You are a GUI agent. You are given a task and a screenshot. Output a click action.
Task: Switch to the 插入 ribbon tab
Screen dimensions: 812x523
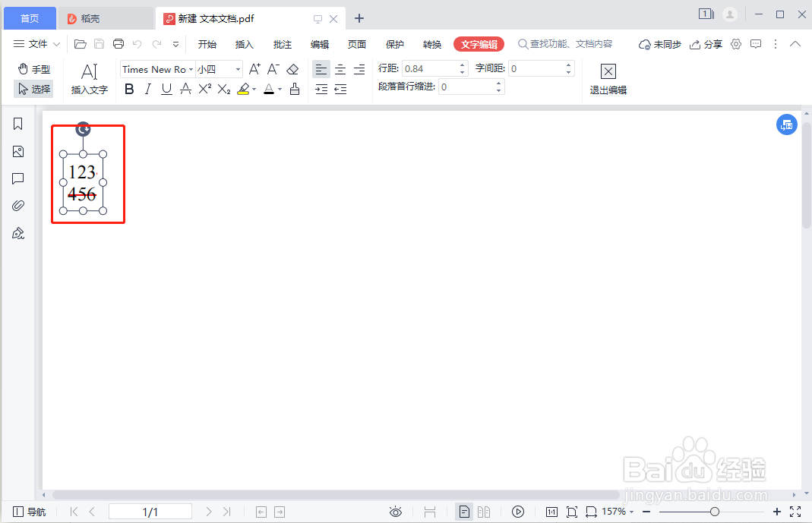point(244,44)
